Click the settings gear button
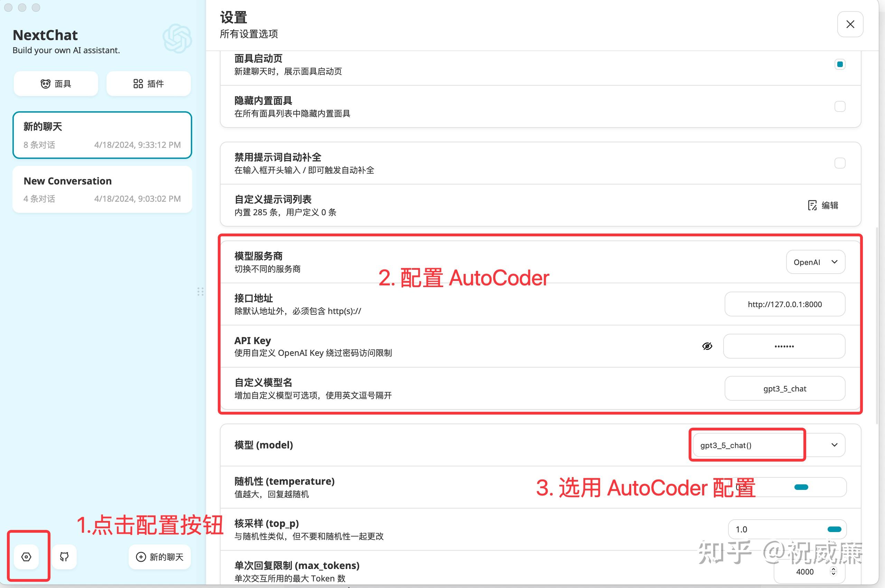The width and height of the screenshot is (885, 588). point(26,557)
